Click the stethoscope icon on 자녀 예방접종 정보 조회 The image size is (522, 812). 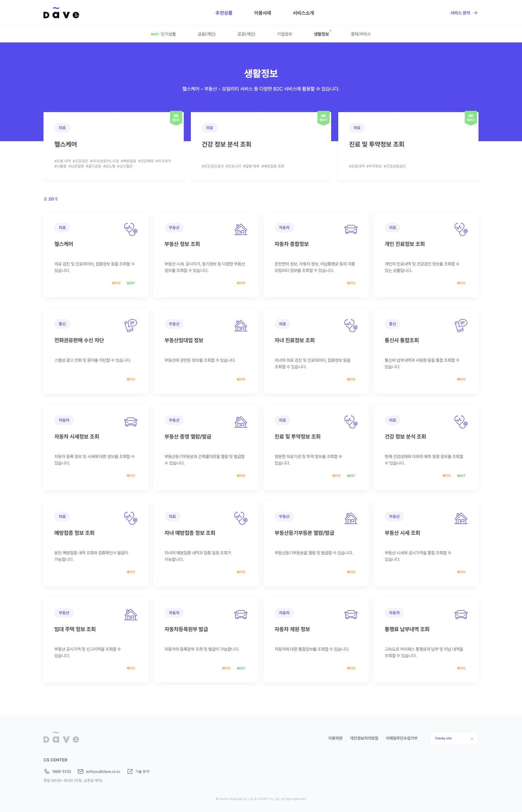pyautogui.click(x=241, y=518)
